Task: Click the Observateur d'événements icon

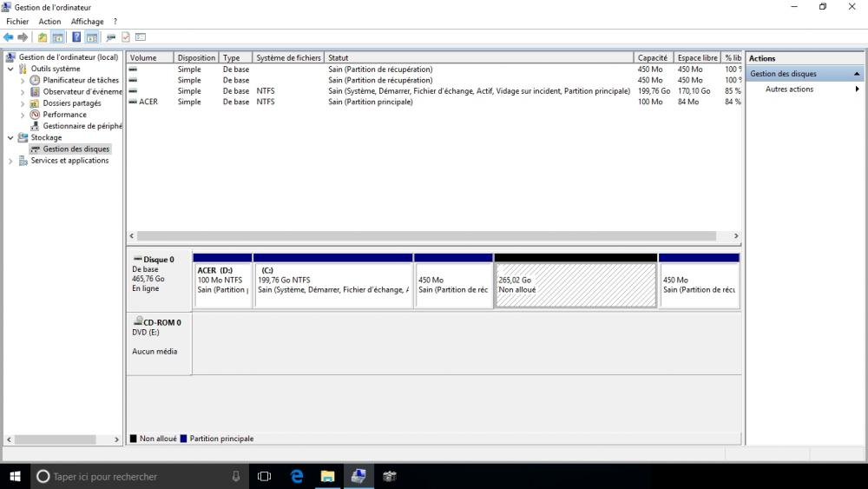Action: (35, 91)
